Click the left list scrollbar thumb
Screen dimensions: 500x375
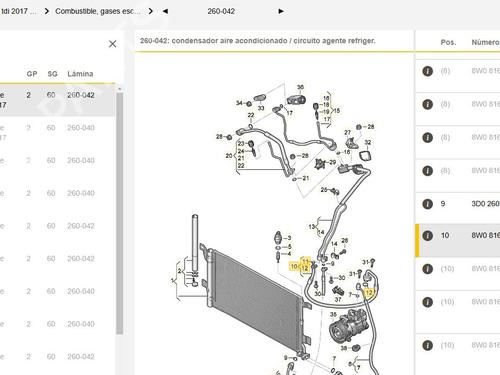pyautogui.click(x=119, y=213)
